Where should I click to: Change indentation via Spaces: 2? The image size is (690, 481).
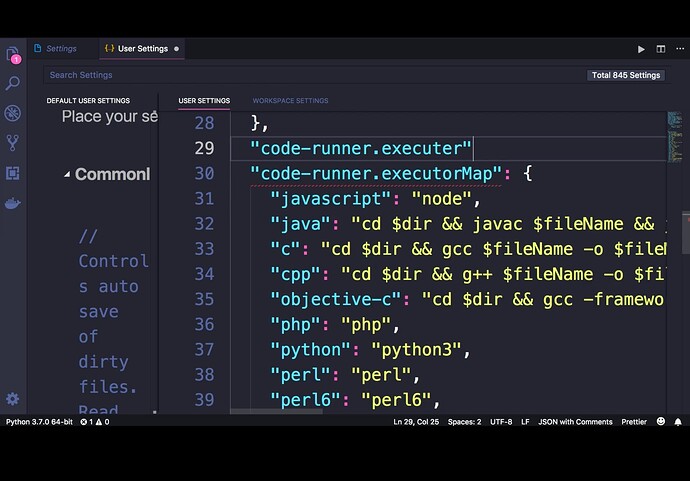coord(464,422)
